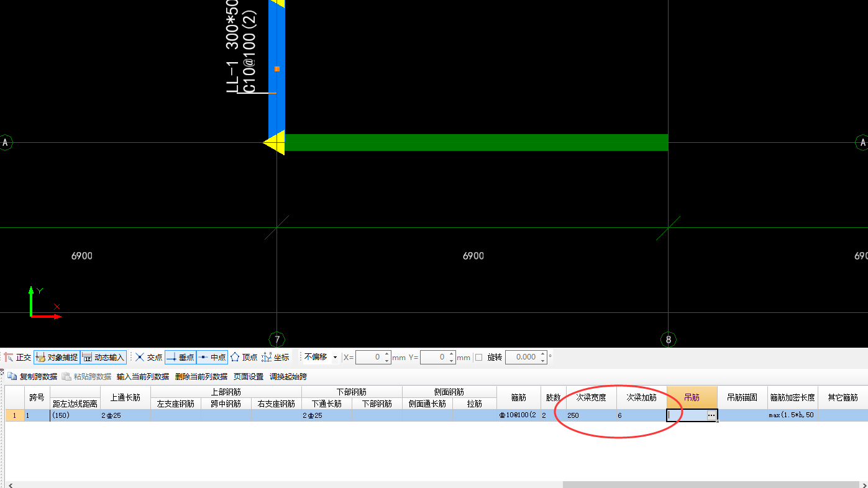Click the LL-1 300*50 beam label
The width and height of the screenshot is (868, 488).
(x=232, y=47)
